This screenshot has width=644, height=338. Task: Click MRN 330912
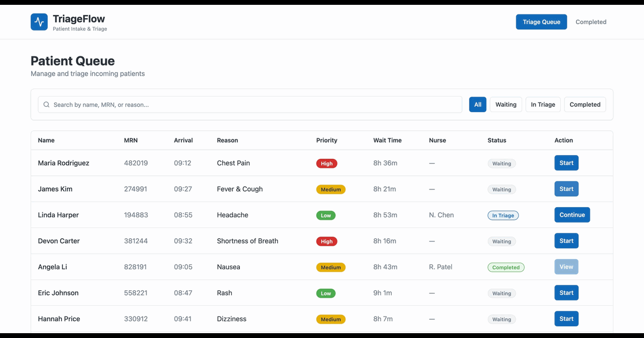pyautogui.click(x=136, y=319)
